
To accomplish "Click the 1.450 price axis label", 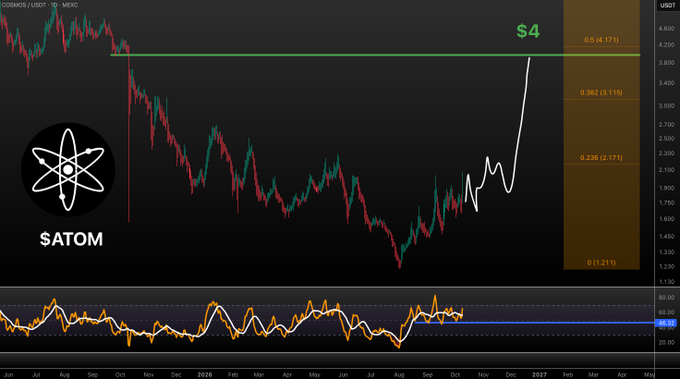I will point(666,236).
